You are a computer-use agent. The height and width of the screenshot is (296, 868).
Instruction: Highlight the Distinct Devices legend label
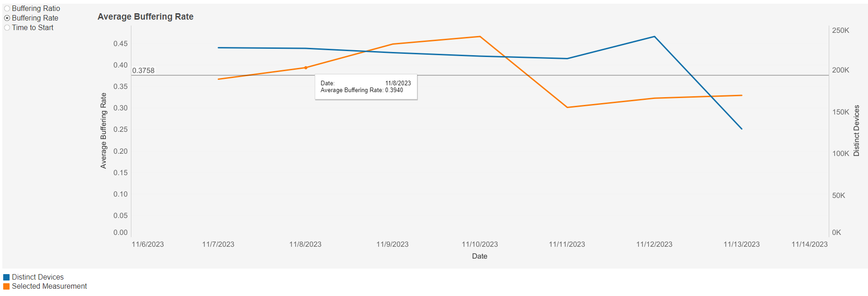coord(38,277)
